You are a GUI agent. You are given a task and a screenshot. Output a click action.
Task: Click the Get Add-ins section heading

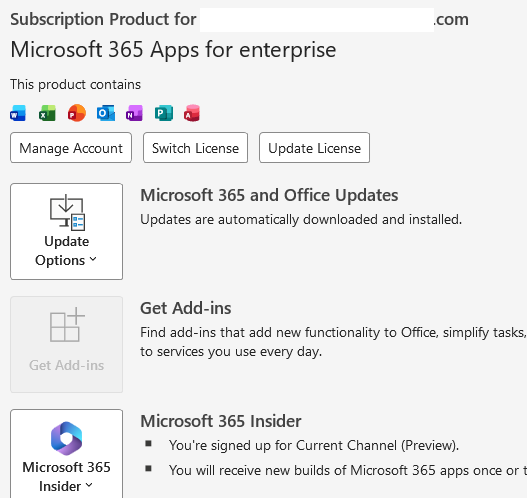coord(186,308)
